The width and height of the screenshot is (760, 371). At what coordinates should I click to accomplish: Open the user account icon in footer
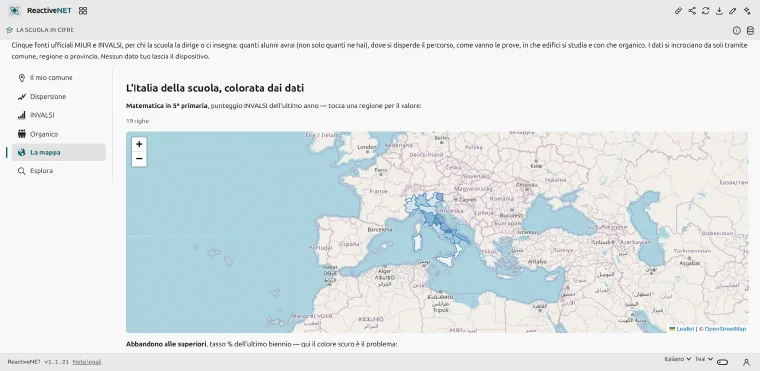746,362
